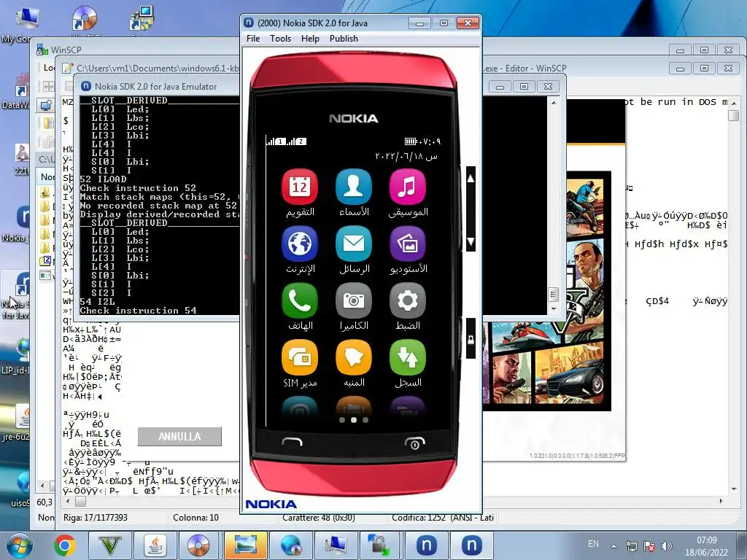Viewport: 747px width, 560px height.
Task: Click the volume up arrow on emulator side
Action: pos(471,179)
